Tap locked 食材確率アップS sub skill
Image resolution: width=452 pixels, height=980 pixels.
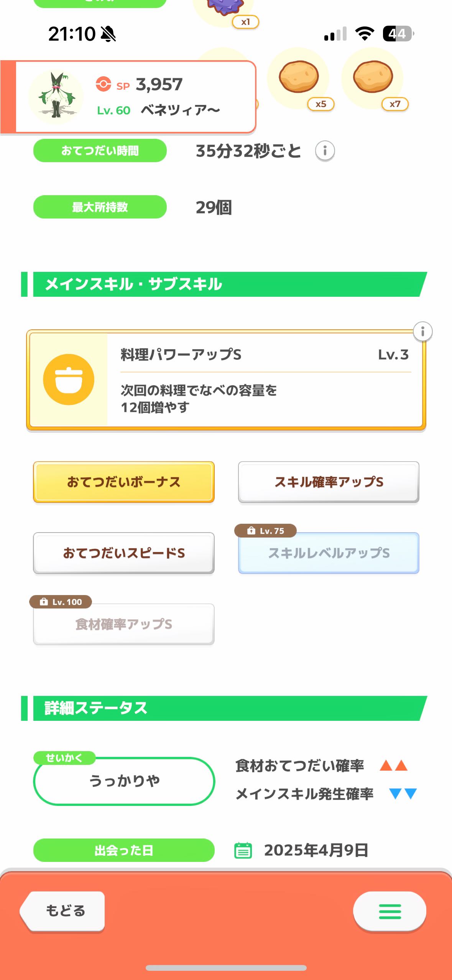[x=123, y=624]
